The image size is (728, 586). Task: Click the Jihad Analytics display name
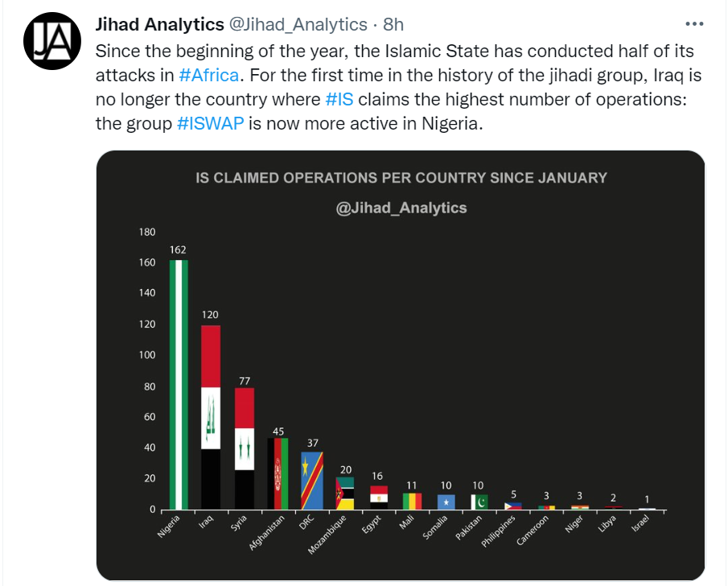pos(158,24)
